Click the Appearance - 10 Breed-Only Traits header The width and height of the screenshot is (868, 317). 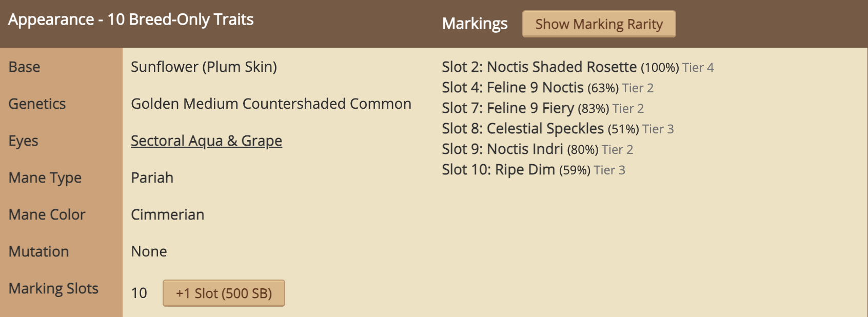click(x=131, y=19)
